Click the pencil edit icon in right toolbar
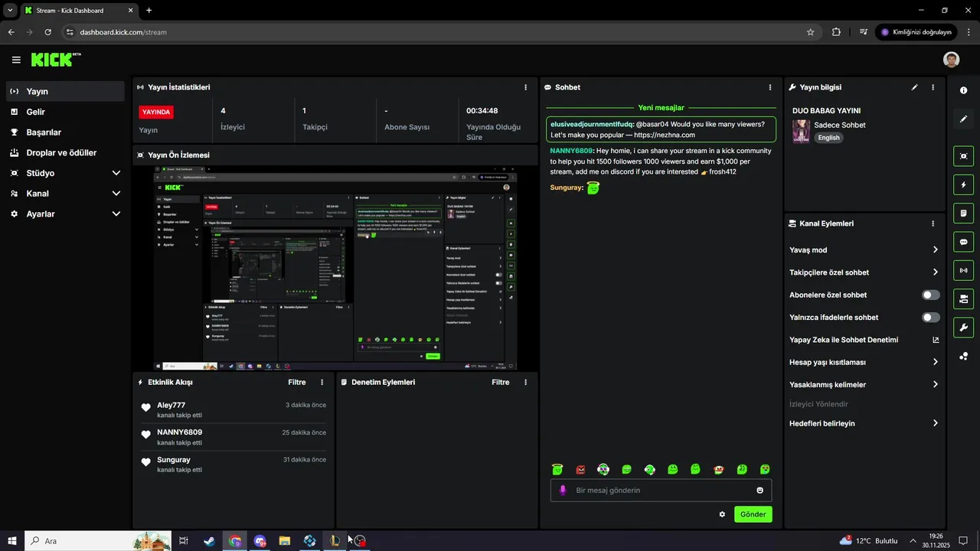 click(x=963, y=119)
